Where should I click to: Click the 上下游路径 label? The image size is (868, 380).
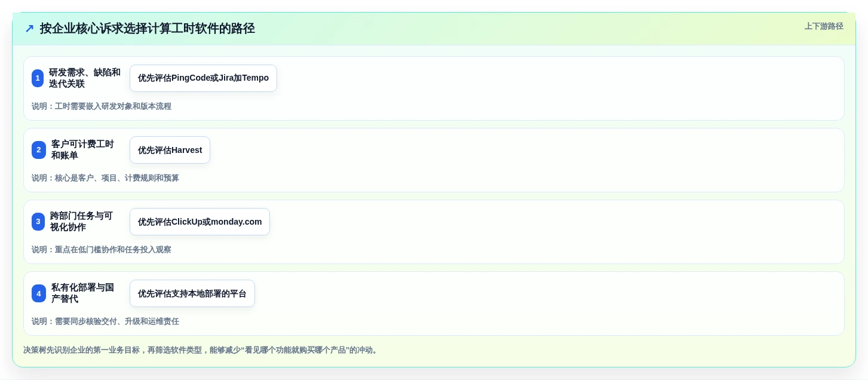(824, 26)
